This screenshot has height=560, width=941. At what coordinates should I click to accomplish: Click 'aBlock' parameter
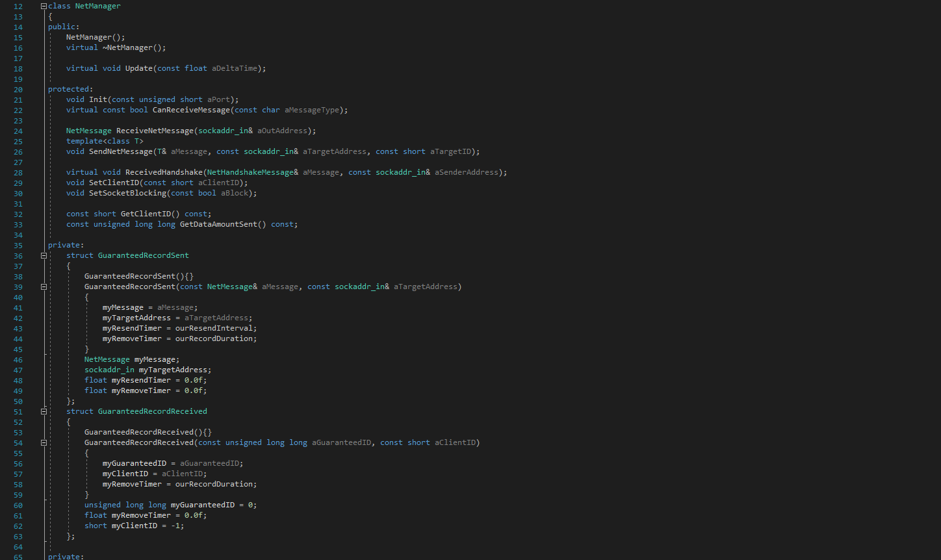pos(235,193)
